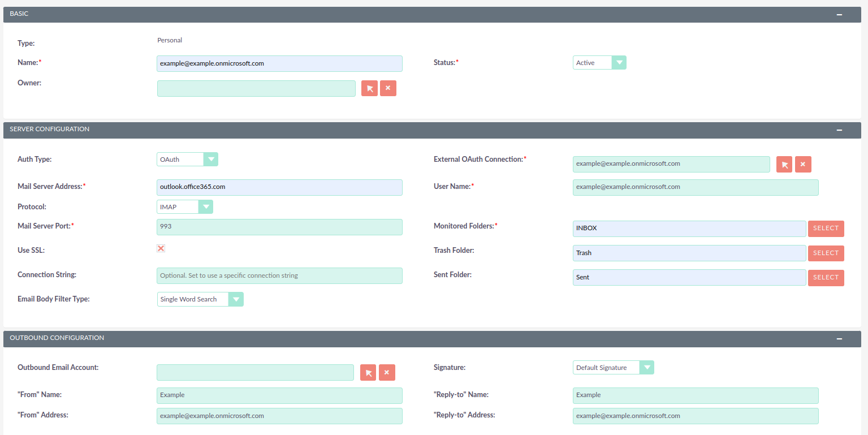Screen dimensions: 868x435
Task: Click SELECT next to Trash Folder
Action: pyautogui.click(x=826, y=253)
